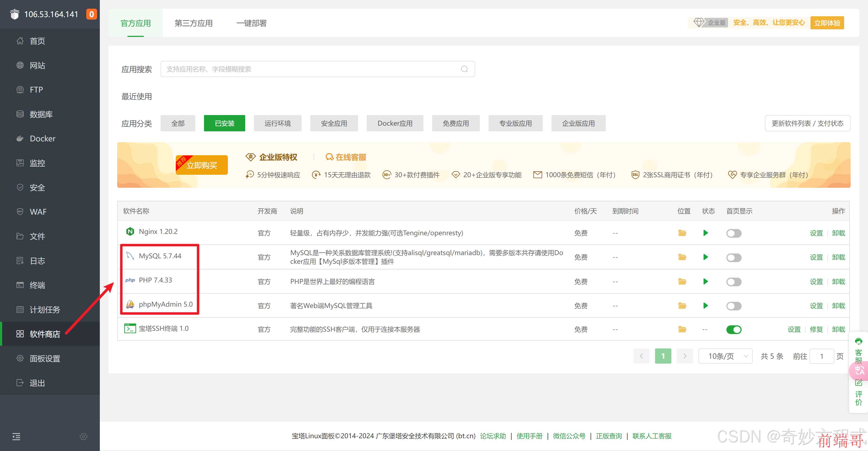Viewport: 868px width, 451px height.
Task: Switch to 一键部署 tab
Action: click(251, 23)
